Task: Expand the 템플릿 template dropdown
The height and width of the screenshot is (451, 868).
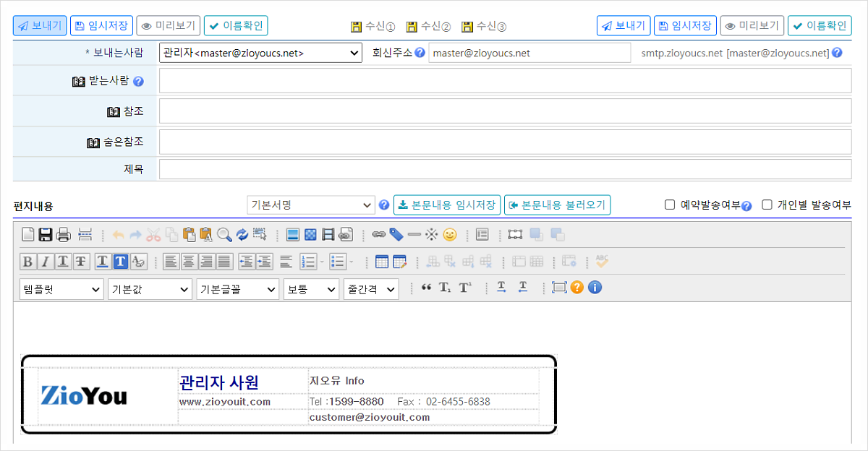Action: click(x=62, y=289)
